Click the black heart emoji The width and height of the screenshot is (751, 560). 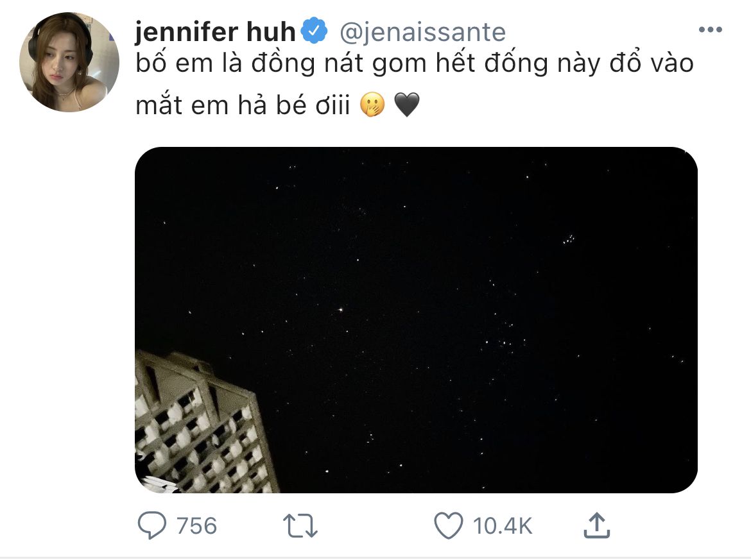point(406,105)
